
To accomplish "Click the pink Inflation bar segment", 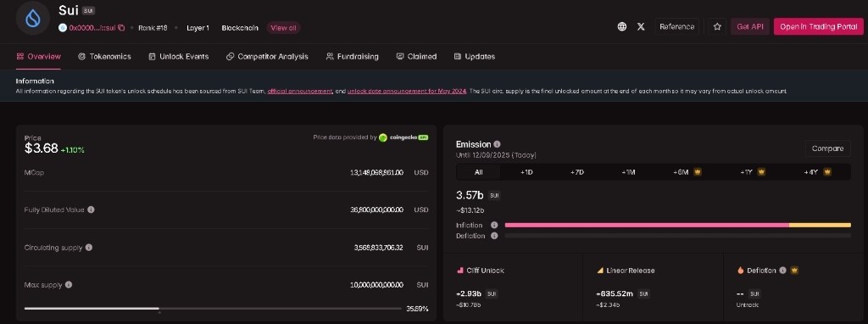I will 647,225.
